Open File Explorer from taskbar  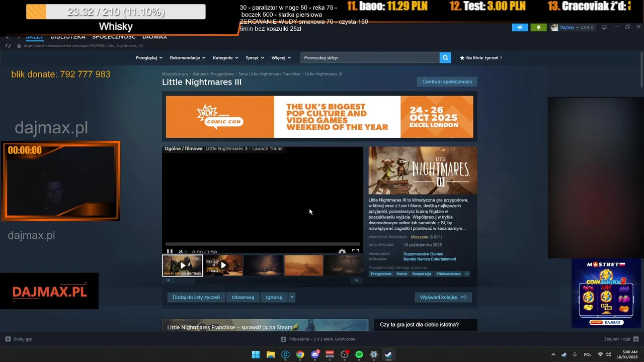coord(271,354)
